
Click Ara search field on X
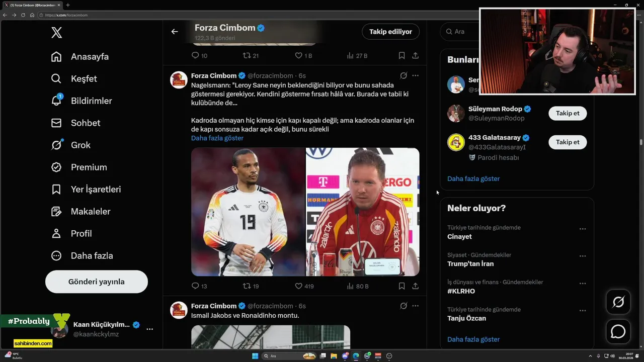[459, 32]
